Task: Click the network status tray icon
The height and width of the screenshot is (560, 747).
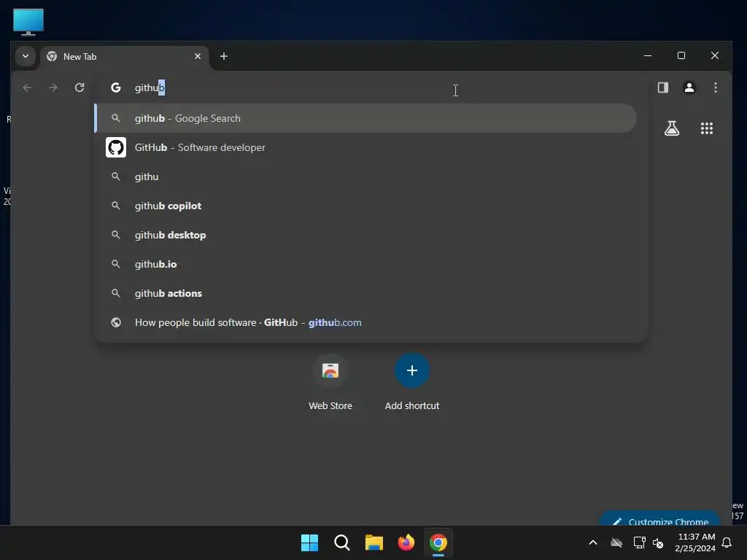Action: coord(639,542)
